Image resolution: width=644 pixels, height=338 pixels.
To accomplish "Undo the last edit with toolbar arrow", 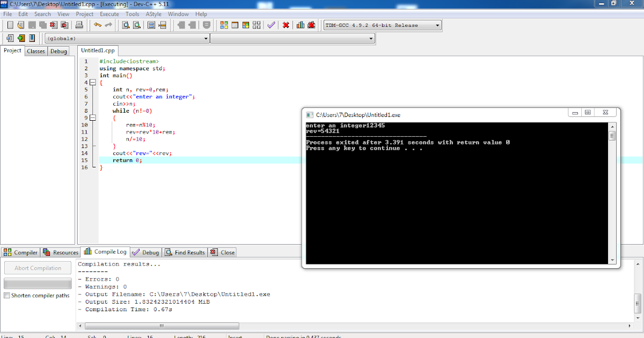I will click(x=97, y=25).
